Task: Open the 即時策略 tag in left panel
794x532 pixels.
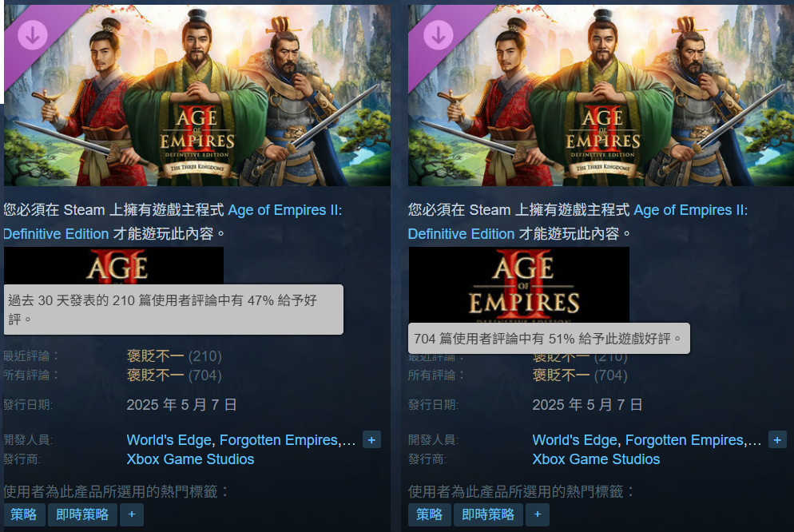Action: 82,514
